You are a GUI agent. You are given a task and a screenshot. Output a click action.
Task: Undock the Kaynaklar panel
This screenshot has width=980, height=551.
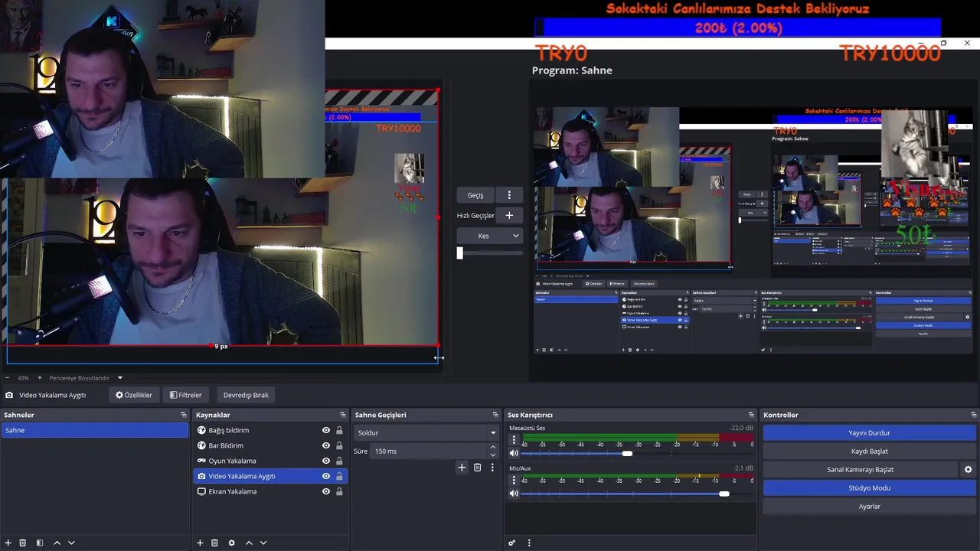(x=343, y=415)
